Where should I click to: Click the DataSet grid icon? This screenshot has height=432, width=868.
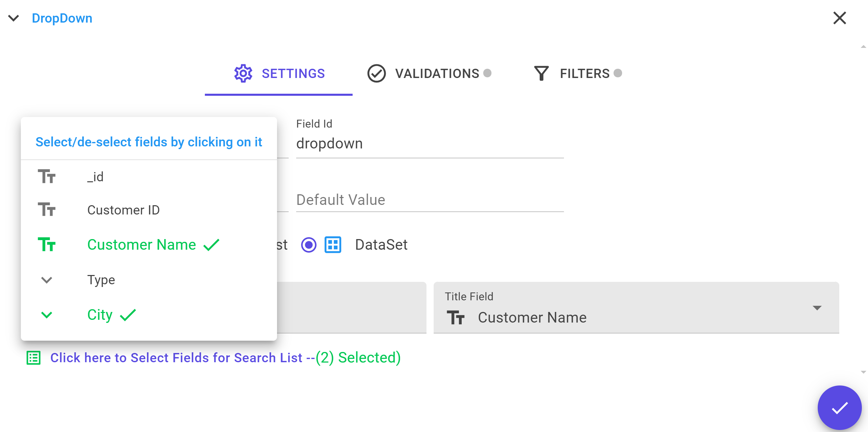pos(333,245)
